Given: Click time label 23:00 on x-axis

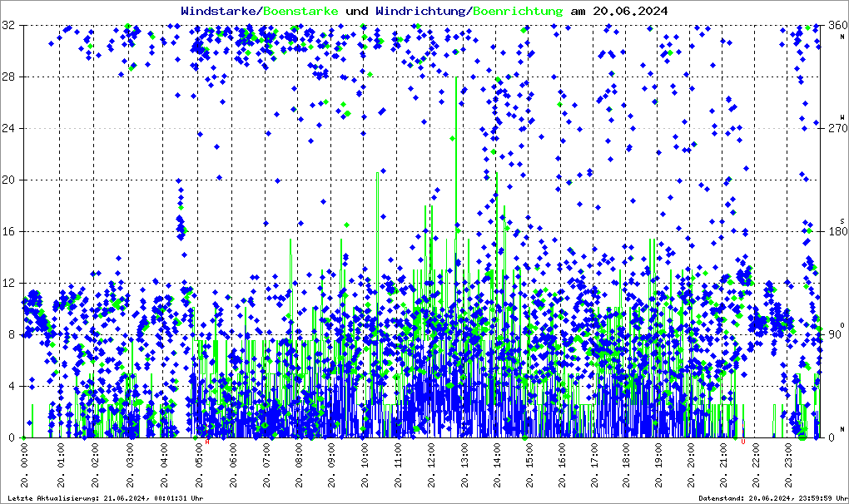Looking at the screenshot, I should coord(787,456).
